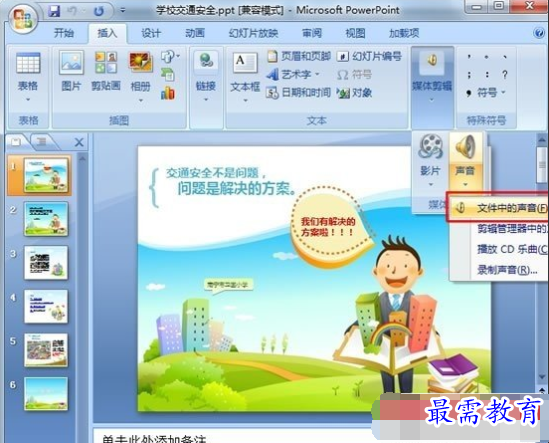
Task: Click the 影片 film reel icon
Action: [430, 147]
